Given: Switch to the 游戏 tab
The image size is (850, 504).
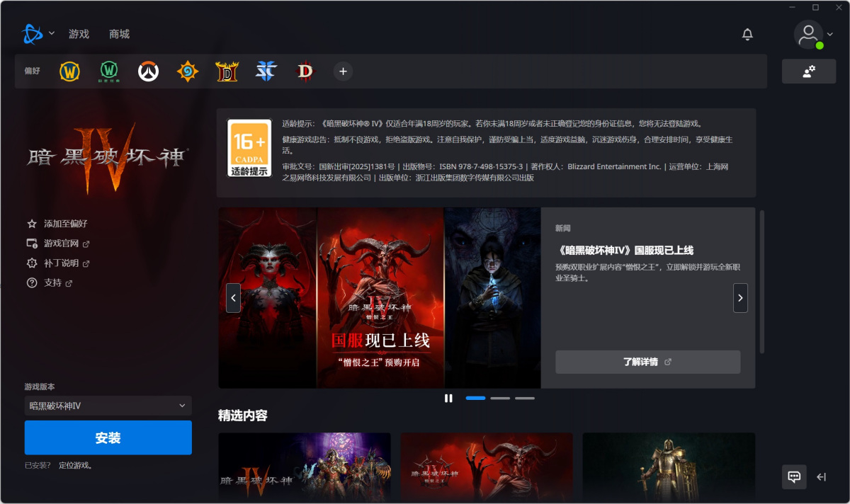Looking at the screenshot, I should point(79,34).
